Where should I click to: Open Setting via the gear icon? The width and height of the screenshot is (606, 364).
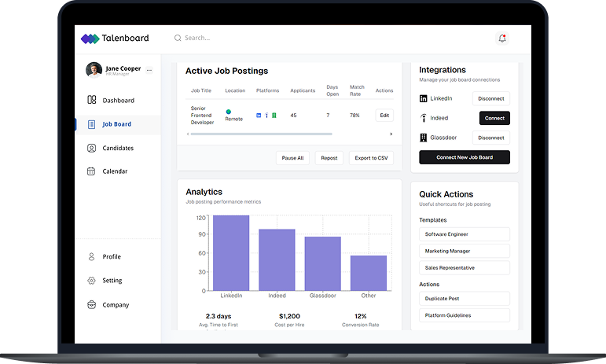pyautogui.click(x=92, y=281)
